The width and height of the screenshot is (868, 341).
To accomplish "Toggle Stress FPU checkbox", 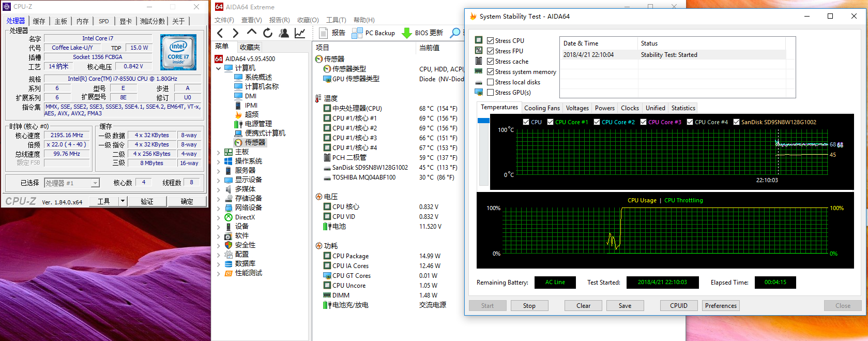I will coord(490,51).
